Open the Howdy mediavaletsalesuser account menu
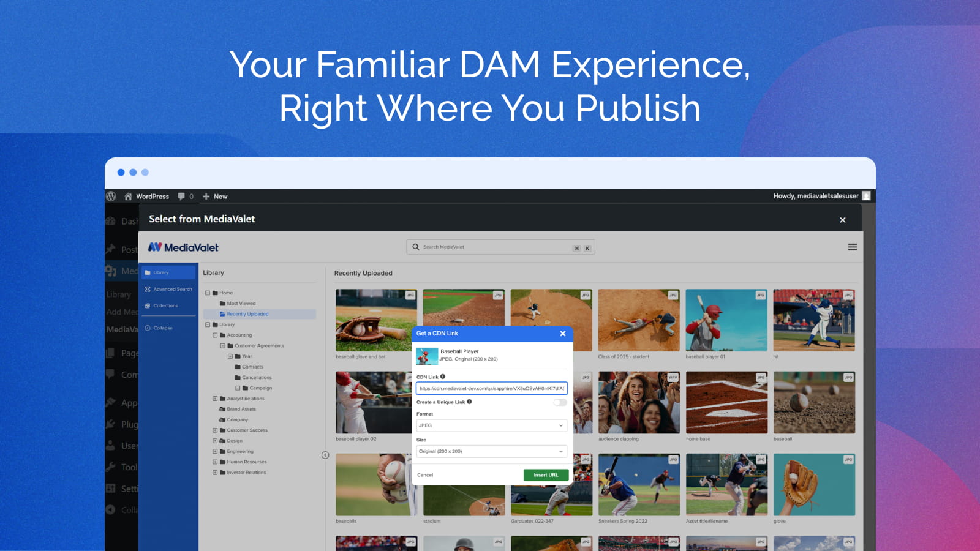The height and width of the screenshot is (551, 980). (821, 196)
